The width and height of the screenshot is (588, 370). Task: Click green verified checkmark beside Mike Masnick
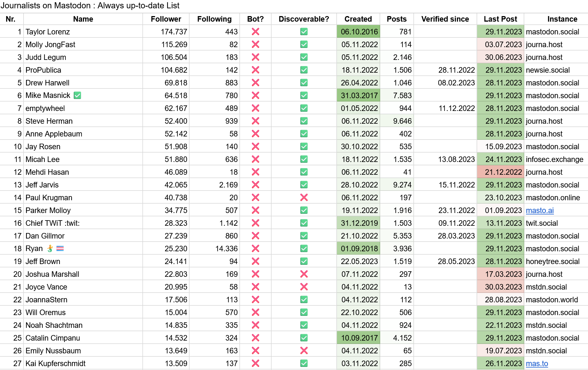(x=77, y=95)
